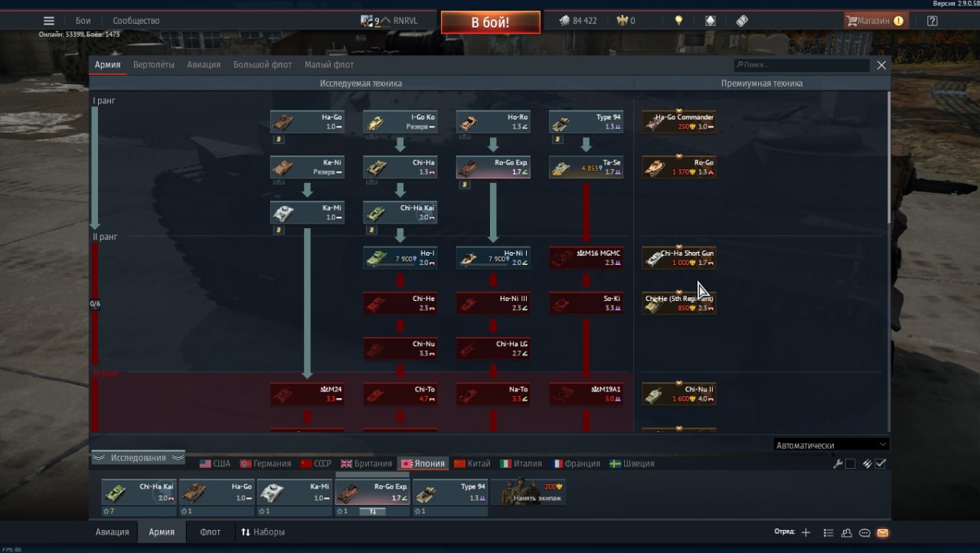The width and height of the screenshot is (980, 553).
Task: Open the Наборы presets button
Action: (x=263, y=532)
